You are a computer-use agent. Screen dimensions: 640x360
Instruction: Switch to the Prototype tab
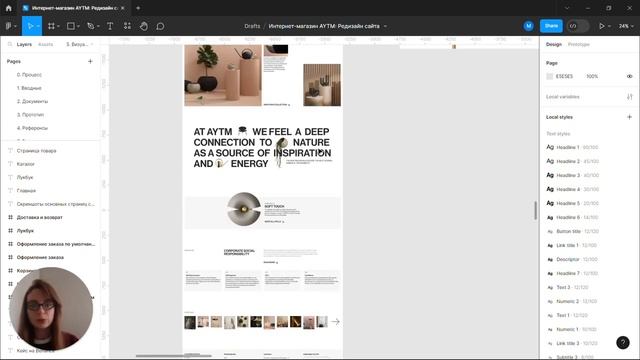[x=579, y=44]
